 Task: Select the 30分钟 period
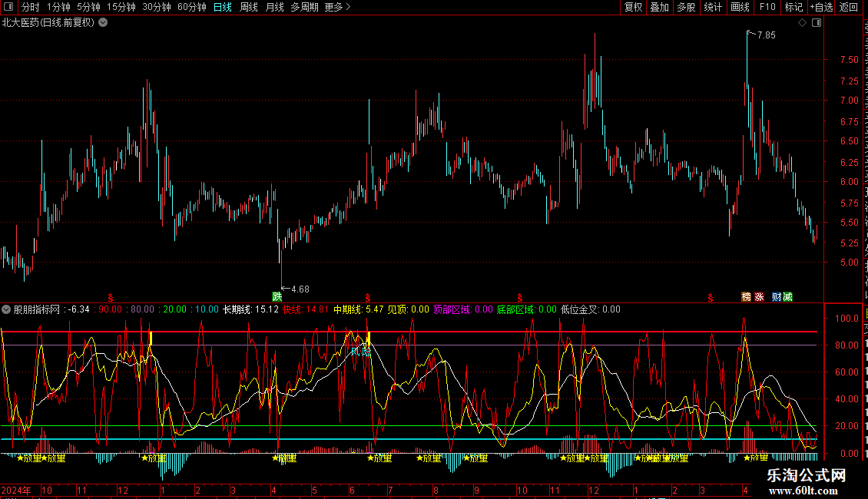[x=157, y=7]
